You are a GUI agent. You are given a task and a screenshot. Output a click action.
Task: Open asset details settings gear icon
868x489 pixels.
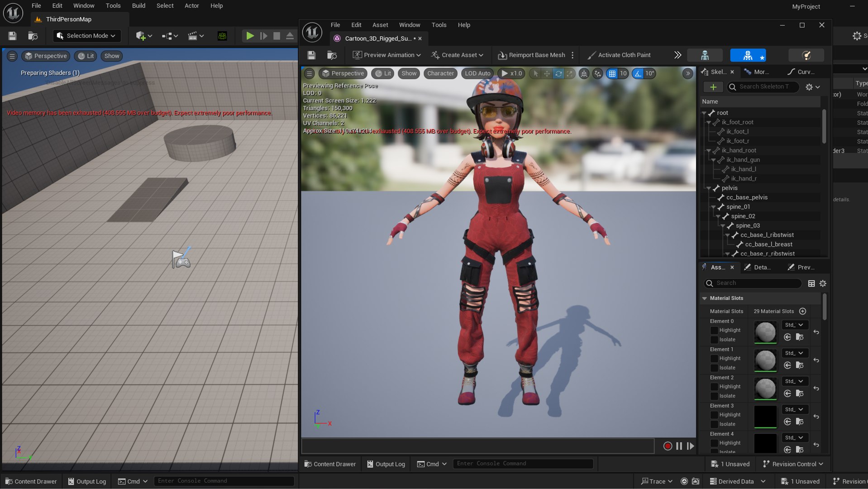(823, 283)
